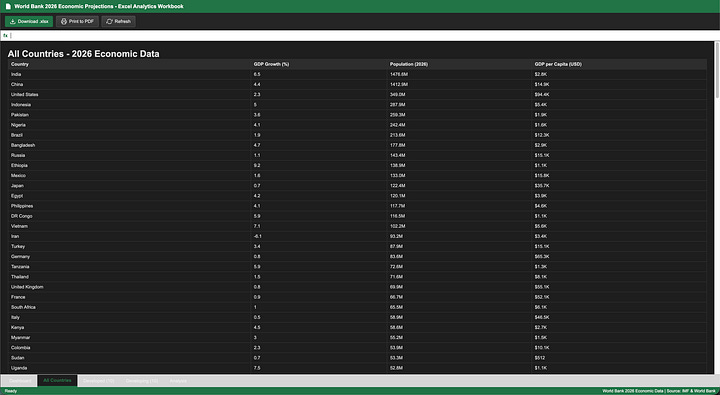Image resolution: width=720 pixels, height=395 pixels.
Task: Select the United Kingdom country cell
Action: [129, 287]
